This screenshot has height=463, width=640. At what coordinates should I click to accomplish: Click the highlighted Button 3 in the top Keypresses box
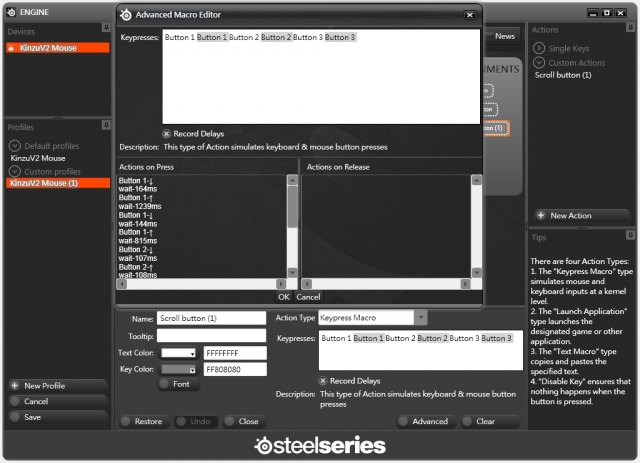click(340, 37)
